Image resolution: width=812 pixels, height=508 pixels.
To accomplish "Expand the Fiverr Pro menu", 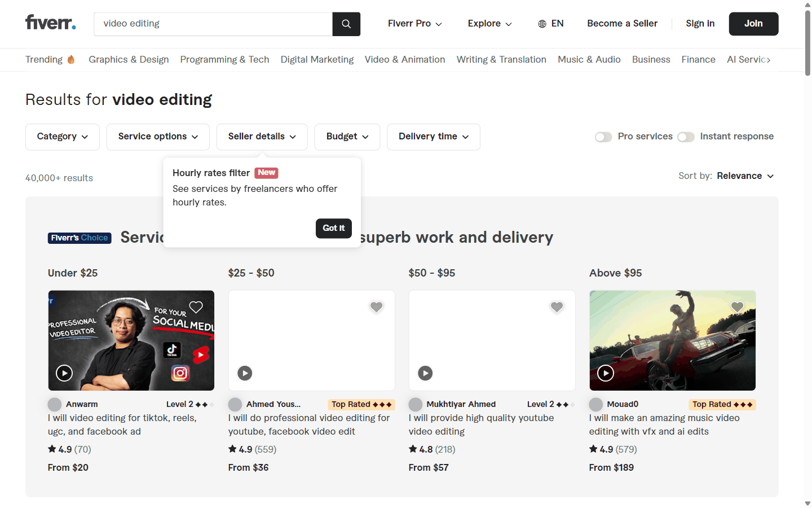I will (415, 24).
